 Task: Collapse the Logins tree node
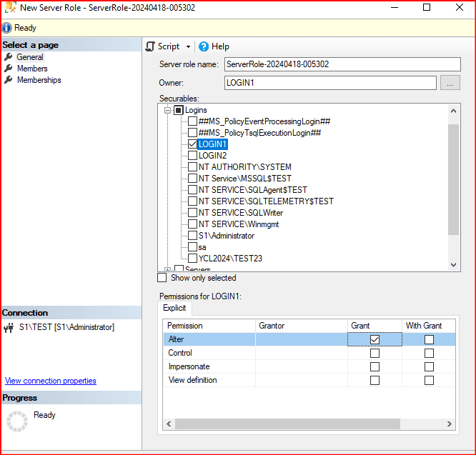tap(168, 110)
